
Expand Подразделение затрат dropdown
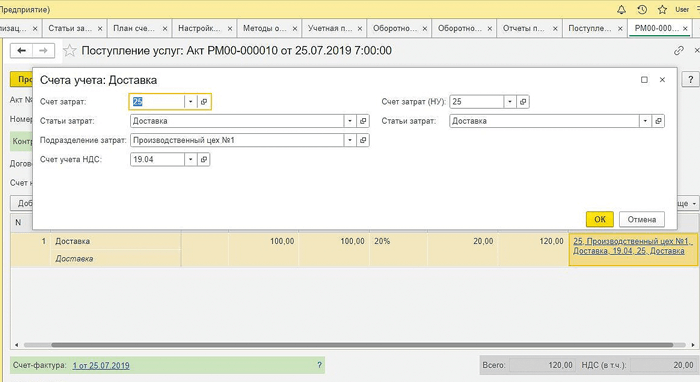[350, 140]
